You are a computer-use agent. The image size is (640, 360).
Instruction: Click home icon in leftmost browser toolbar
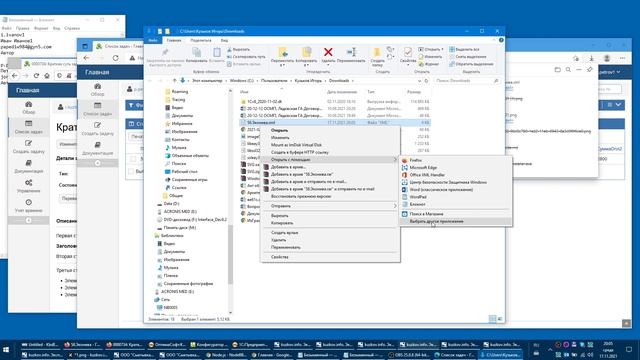coord(47,76)
